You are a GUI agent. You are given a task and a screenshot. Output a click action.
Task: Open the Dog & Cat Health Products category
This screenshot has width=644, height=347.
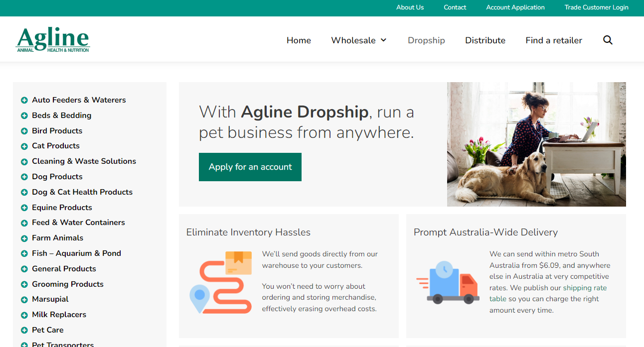[x=82, y=192]
